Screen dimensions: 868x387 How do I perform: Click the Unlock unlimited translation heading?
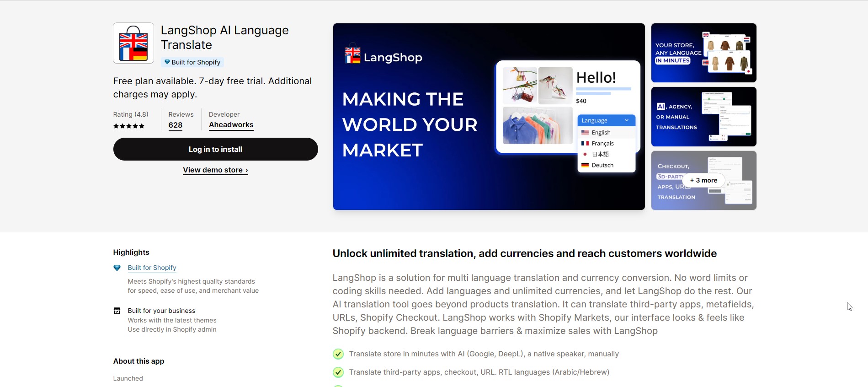coord(525,253)
